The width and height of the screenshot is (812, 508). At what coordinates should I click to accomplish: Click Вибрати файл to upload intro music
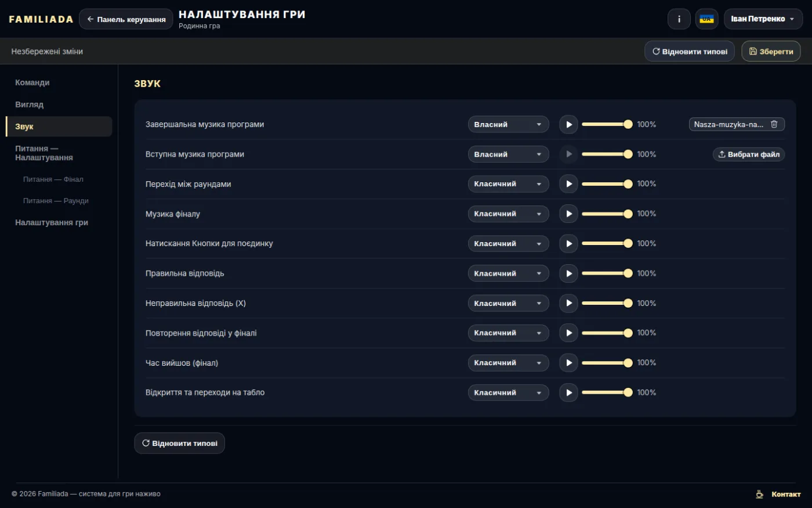(749, 154)
